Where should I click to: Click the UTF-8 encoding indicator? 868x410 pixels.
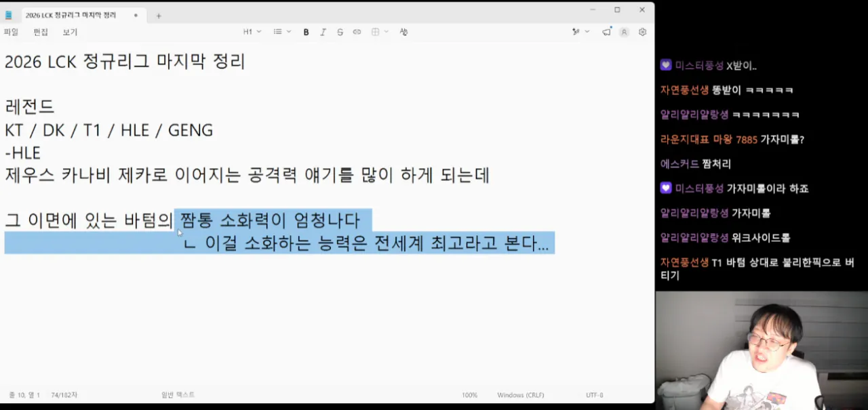tap(595, 395)
